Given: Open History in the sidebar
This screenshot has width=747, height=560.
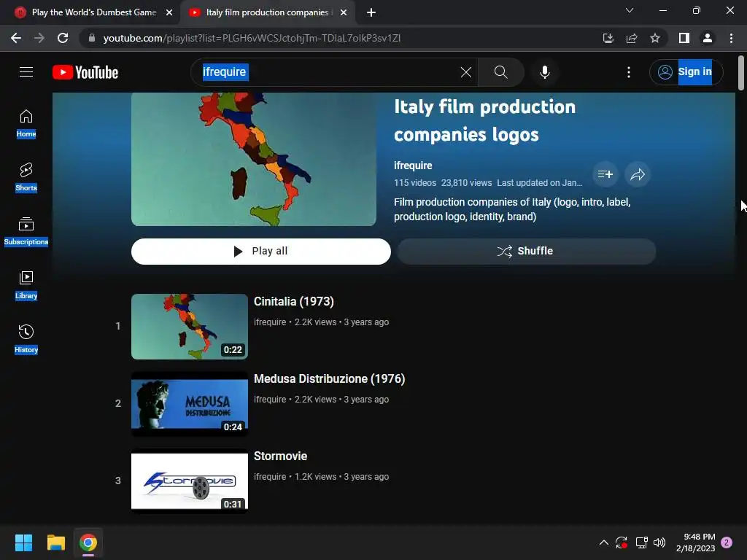Looking at the screenshot, I should [26, 339].
